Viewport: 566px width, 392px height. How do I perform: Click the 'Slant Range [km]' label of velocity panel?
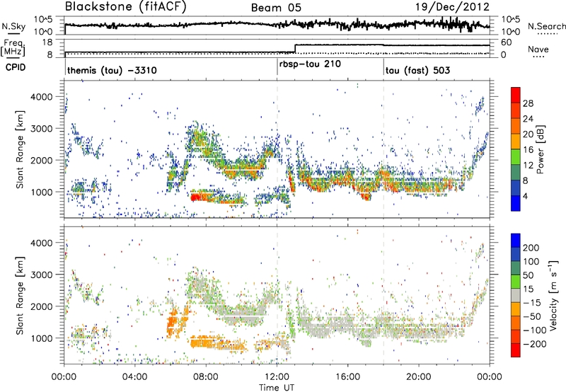point(20,295)
